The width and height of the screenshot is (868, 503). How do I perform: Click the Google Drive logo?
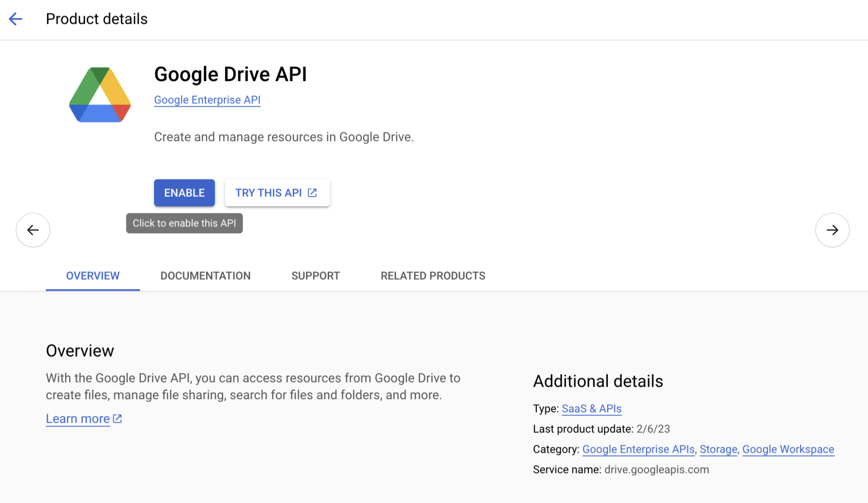pos(100,95)
